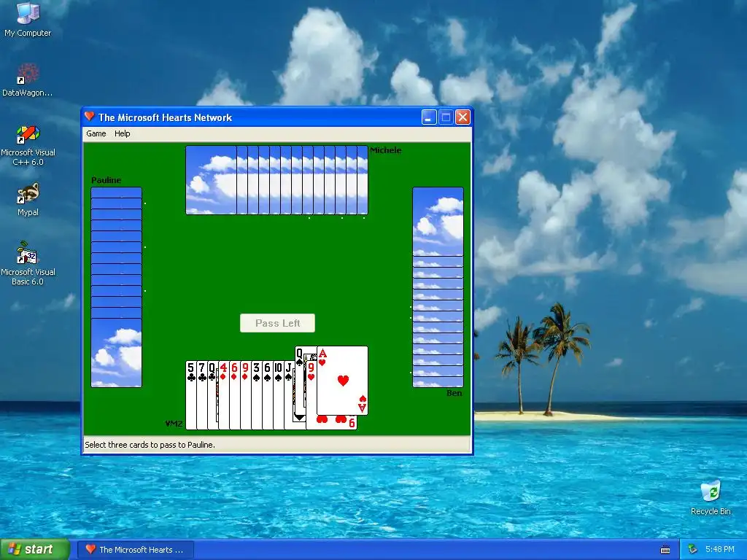This screenshot has width=747, height=560.
Task: Select the DataWagon desktop shortcut
Action: pos(28,80)
